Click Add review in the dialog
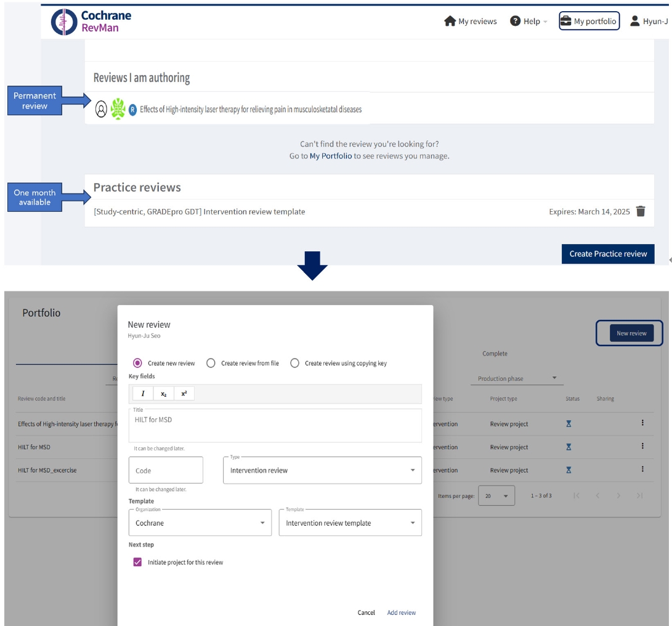 401,612
